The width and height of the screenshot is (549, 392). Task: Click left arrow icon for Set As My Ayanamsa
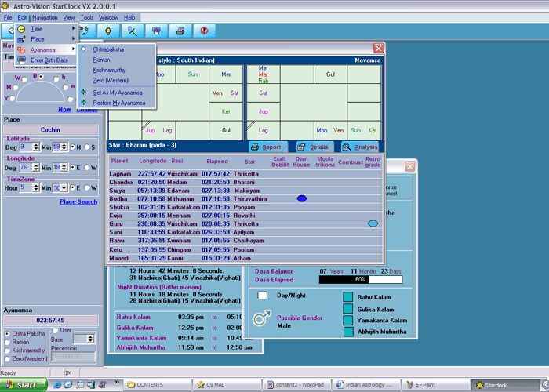coord(84,93)
